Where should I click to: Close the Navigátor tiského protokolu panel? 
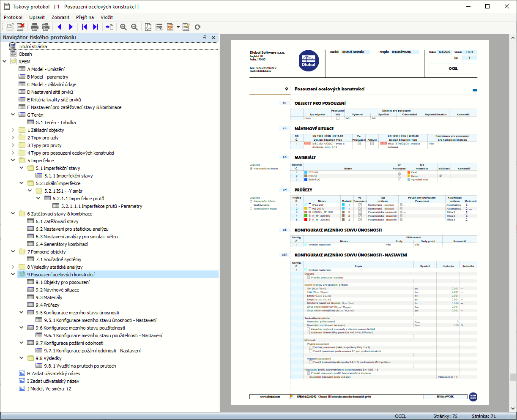(x=213, y=38)
